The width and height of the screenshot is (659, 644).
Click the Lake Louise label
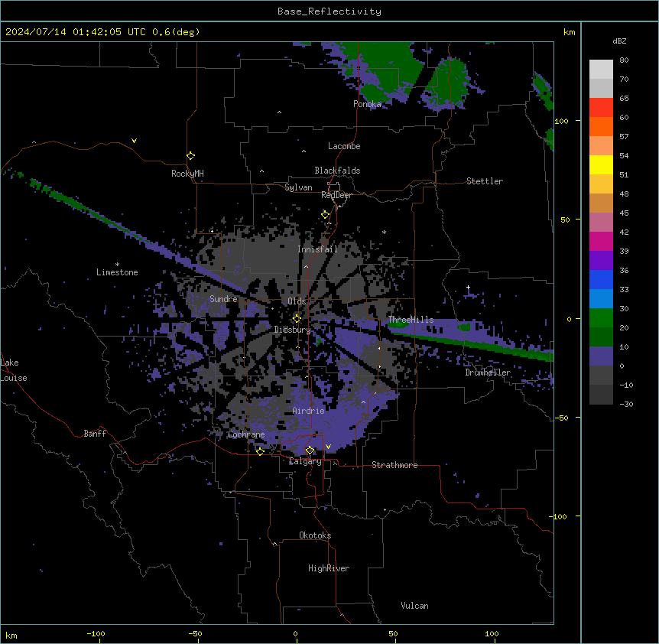(x=14, y=370)
